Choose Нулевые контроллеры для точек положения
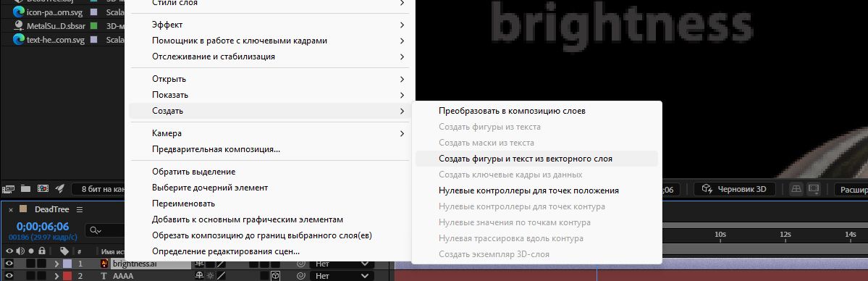 point(536,190)
